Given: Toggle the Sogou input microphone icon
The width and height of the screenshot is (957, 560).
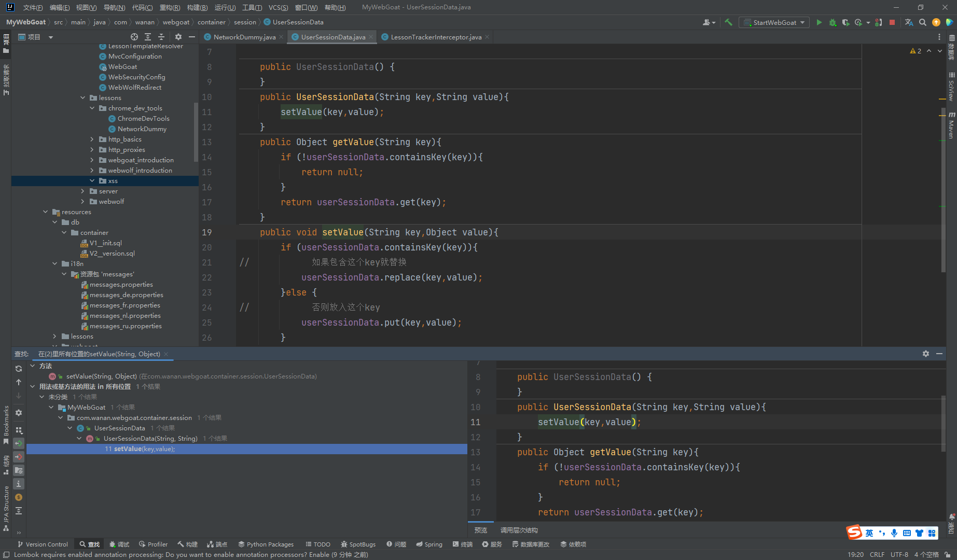Looking at the screenshot, I should [894, 533].
